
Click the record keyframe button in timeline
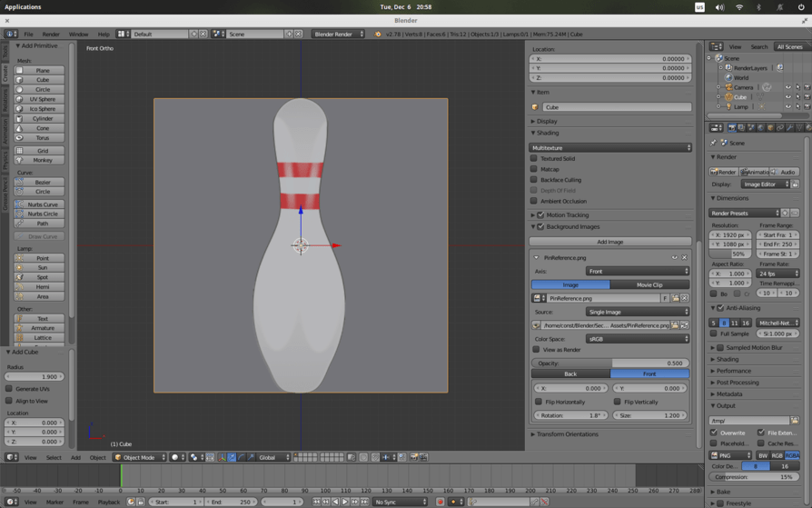point(441,502)
